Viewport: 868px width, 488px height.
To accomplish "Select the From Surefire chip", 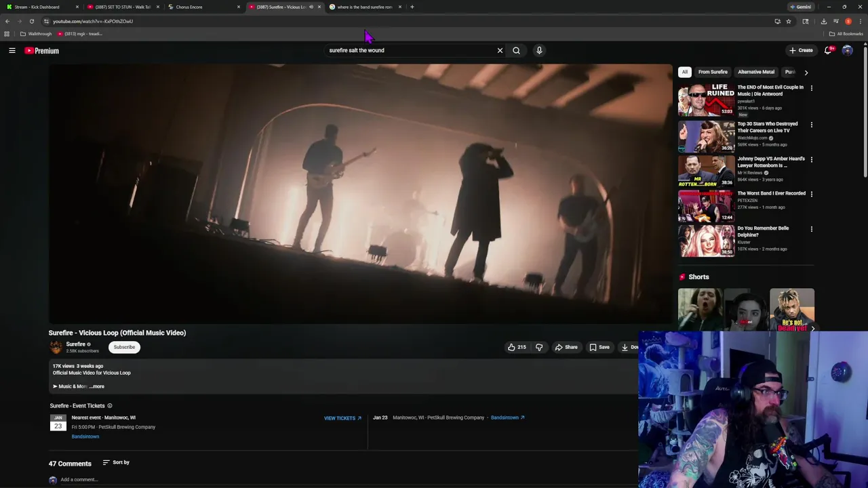I will [x=713, y=72].
